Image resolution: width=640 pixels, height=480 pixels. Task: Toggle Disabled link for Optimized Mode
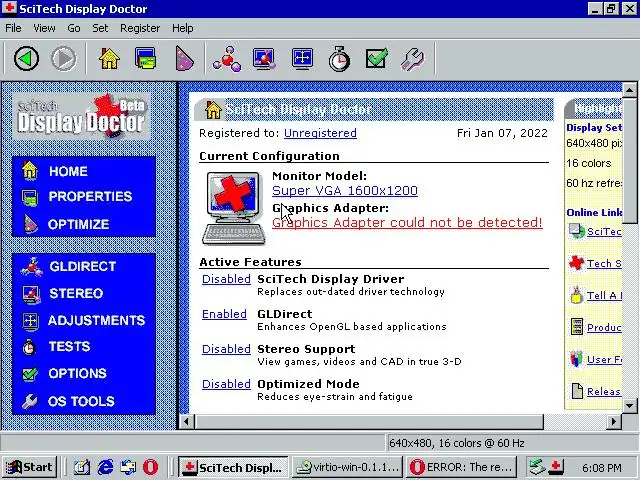(x=226, y=384)
